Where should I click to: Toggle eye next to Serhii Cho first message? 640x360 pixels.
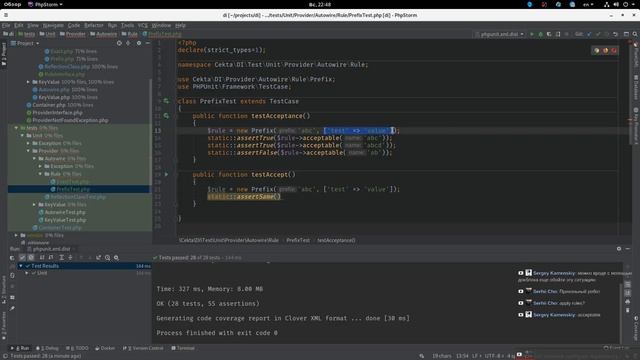pyautogui.click(x=520, y=291)
